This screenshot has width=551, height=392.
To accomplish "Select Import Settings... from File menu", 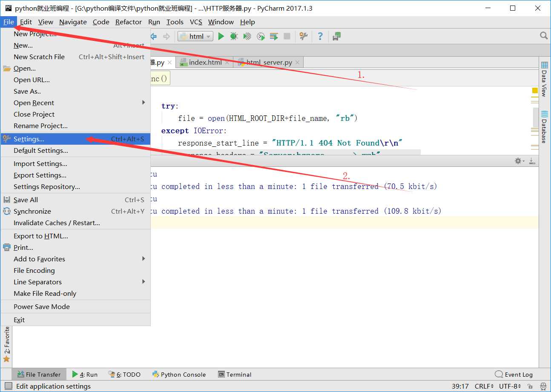I will tap(75, 163).
